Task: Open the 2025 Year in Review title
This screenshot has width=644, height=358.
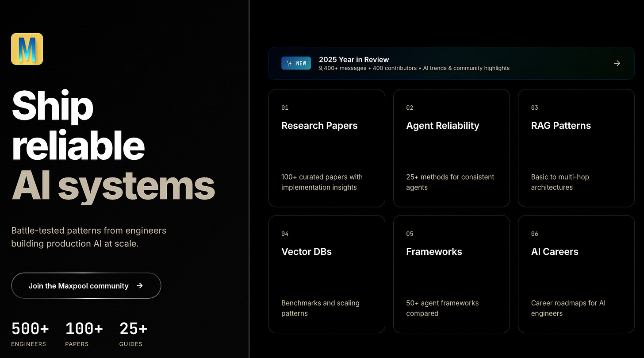Action: click(354, 59)
